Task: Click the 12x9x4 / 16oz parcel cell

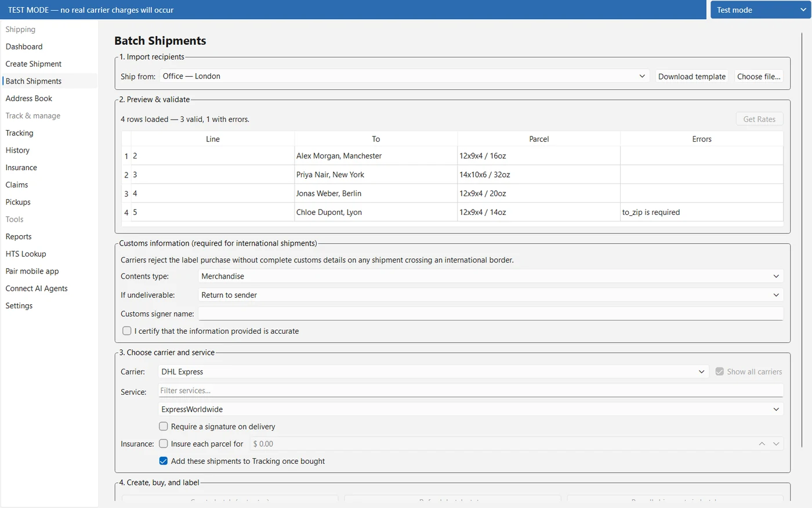Action: point(539,156)
